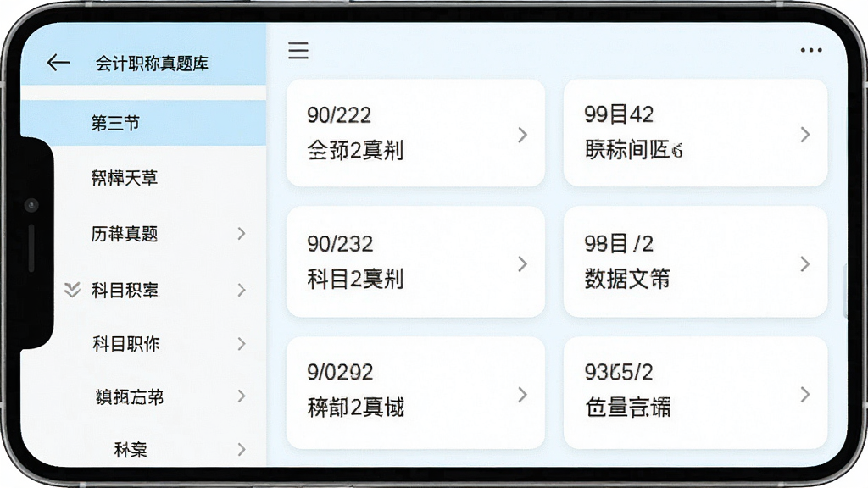Screen dimensions: 868x488
Task: Expand the chevron on 科目职作 row
Action: tap(242, 344)
